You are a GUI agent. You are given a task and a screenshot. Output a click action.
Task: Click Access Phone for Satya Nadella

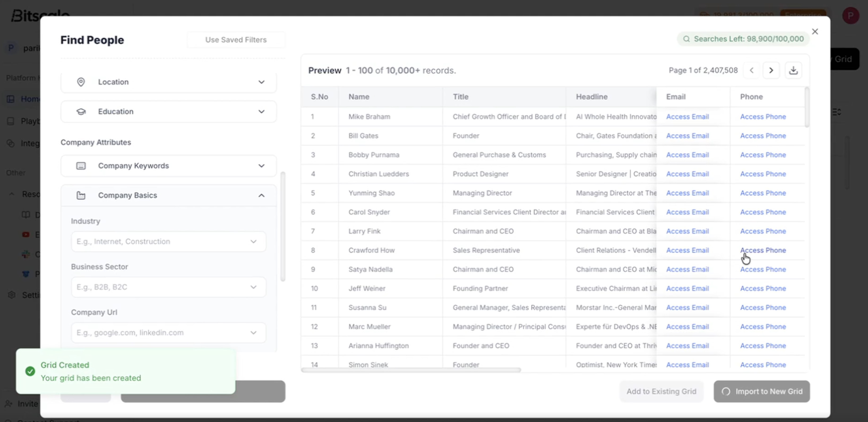click(x=763, y=269)
